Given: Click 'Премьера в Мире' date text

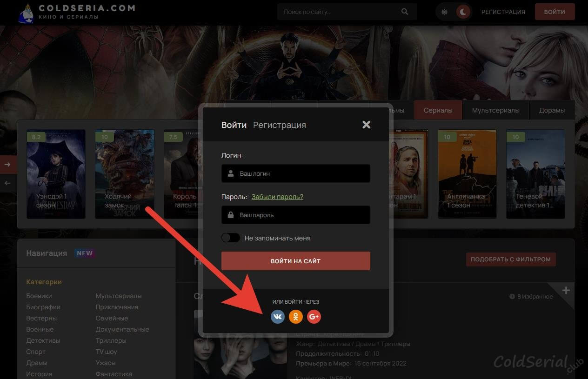Looking at the screenshot, I should click(x=351, y=363).
